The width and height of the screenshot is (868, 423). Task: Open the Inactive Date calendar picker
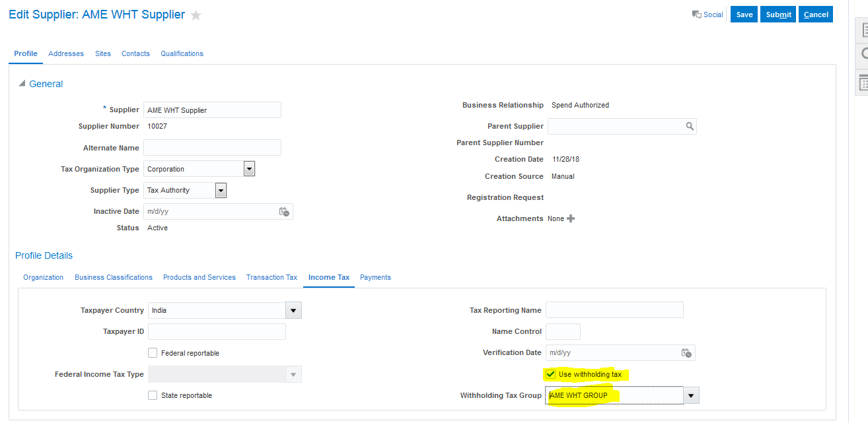(284, 212)
